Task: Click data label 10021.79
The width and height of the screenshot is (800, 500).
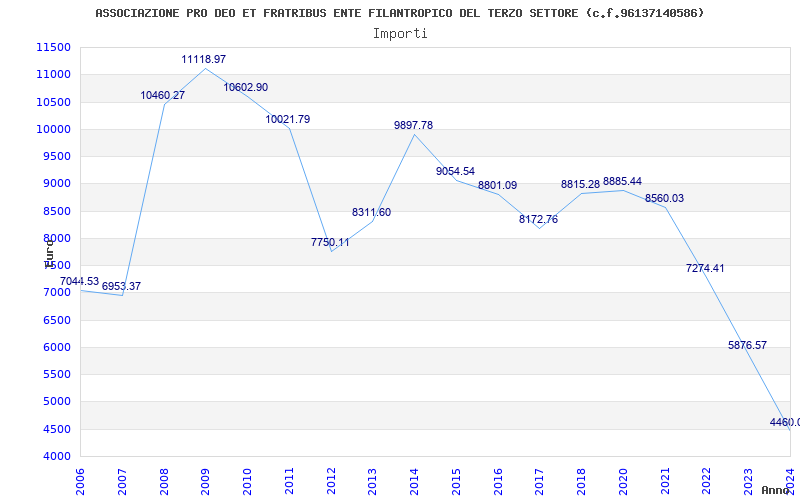Action: [x=287, y=119]
